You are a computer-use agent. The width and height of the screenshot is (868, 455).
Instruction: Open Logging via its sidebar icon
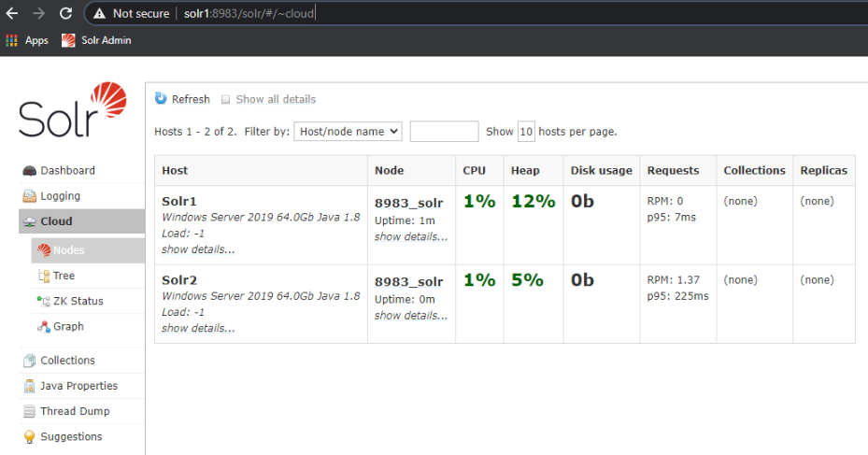click(30, 196)
